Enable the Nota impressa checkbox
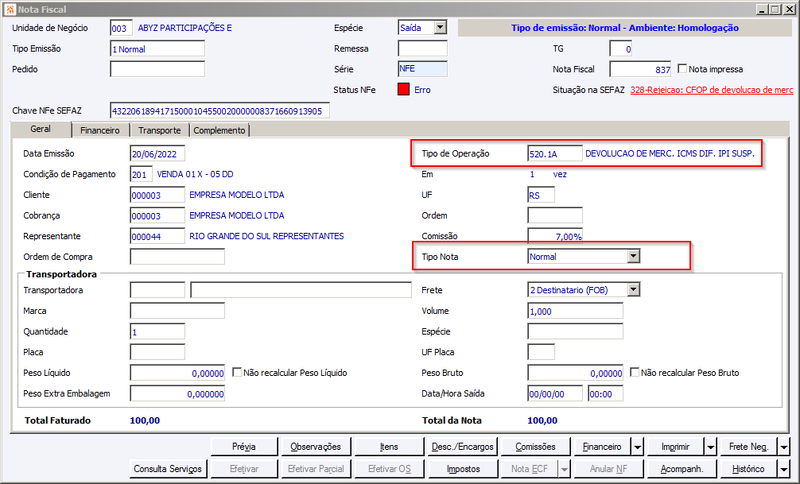 click(682, 68)
